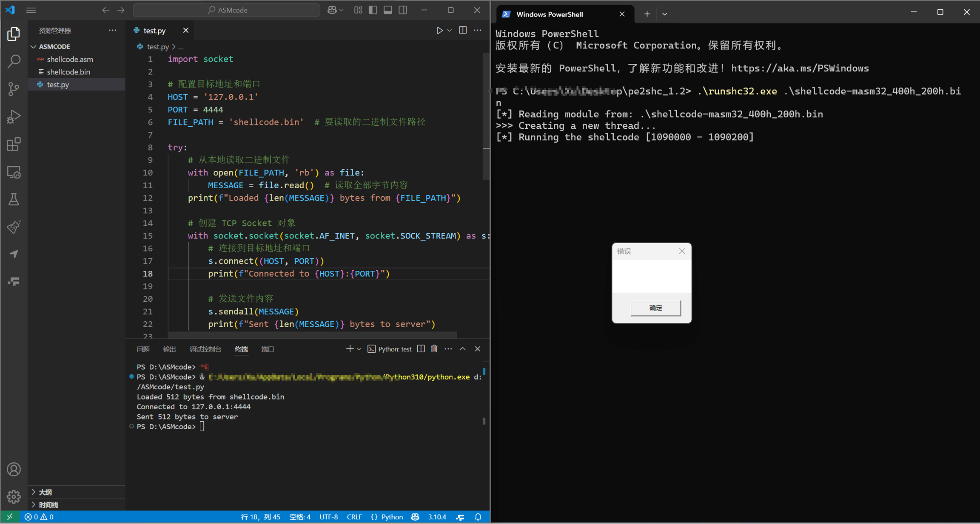980x524 pixels.
Task: Toggle primary sidebar visibility
Action: pos(373,10)
